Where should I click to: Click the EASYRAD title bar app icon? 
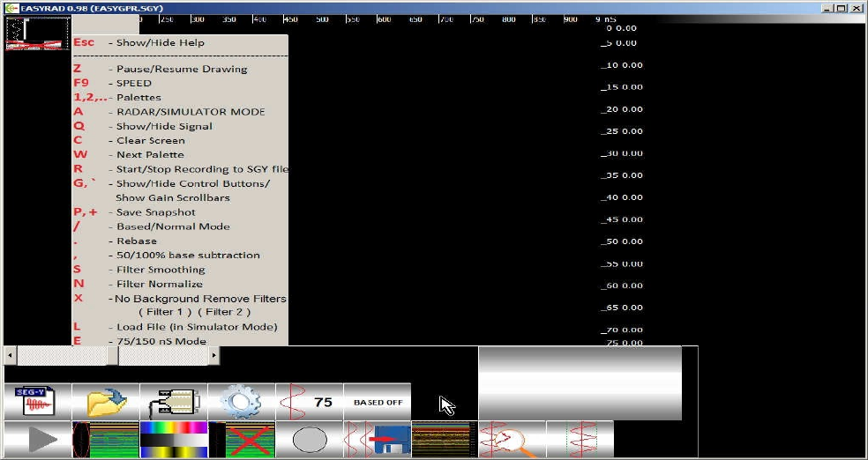11,8
